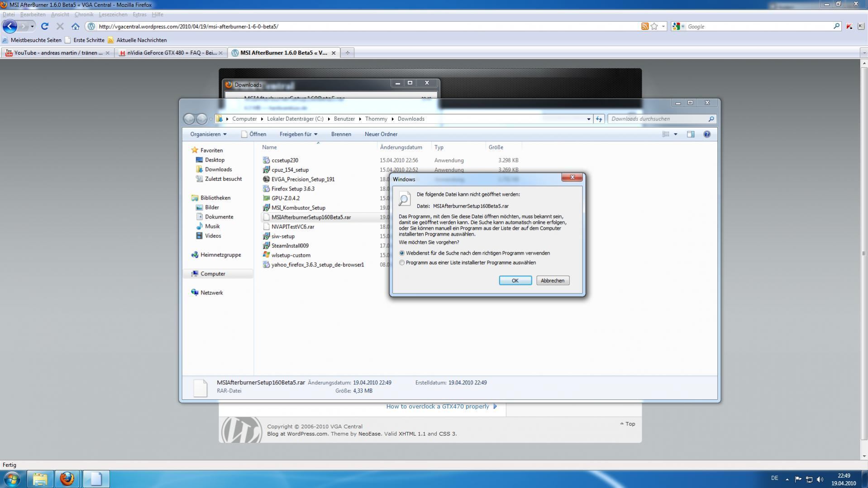The width and height of the screenshot is (868, 488).
Task: Toggle the Explorer preview pane icon
Action: click(691, 134)
